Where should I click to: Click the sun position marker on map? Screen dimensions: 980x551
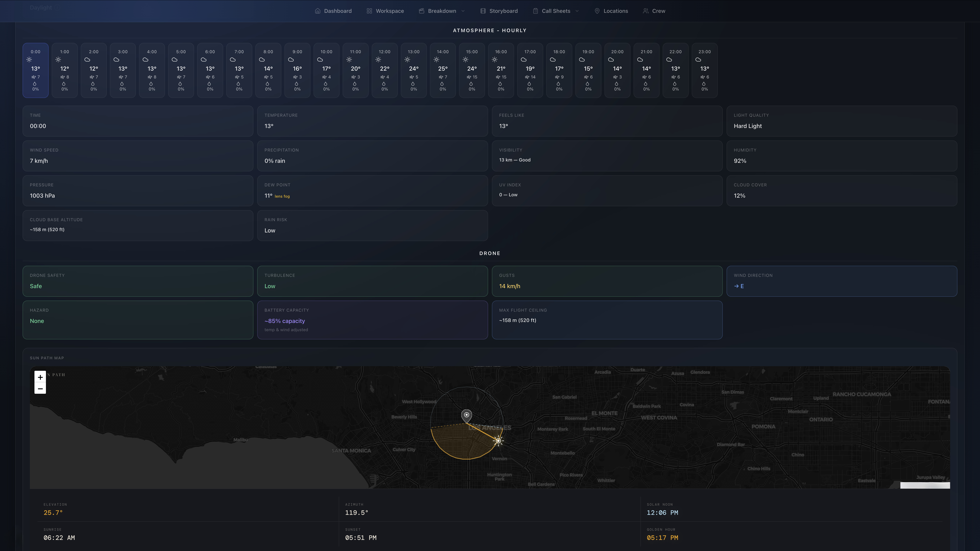click(x=498, y=441)
